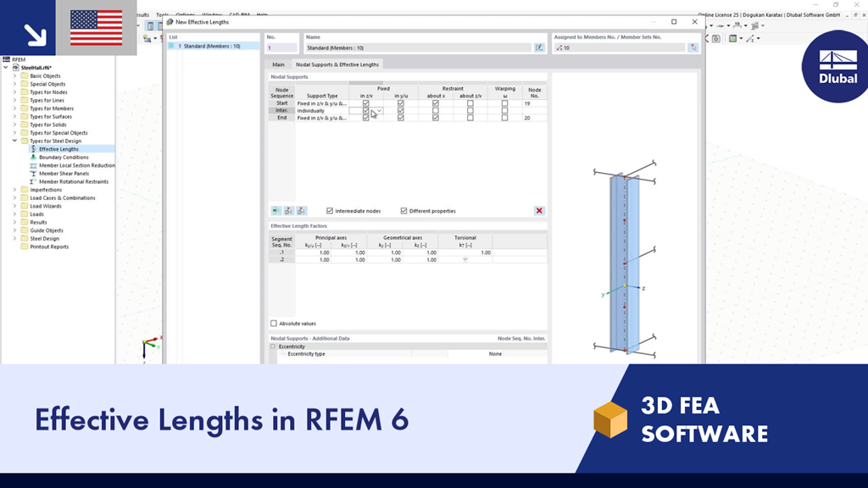
Task: Click the insert-row icon below Nodal Supports
Action: coord(276,211)
